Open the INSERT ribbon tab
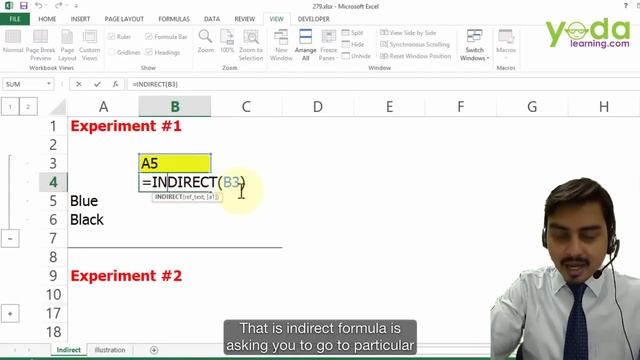The width and height of the screenshot is (640, 360). [80, 19]
